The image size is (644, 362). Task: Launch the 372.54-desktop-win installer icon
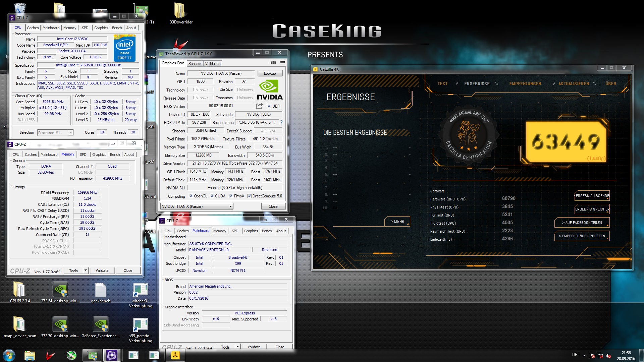click(60, 289)
